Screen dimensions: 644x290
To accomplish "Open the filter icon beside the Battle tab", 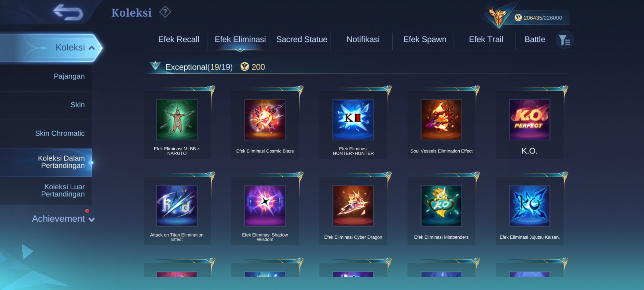I will [x=564, y=40].
